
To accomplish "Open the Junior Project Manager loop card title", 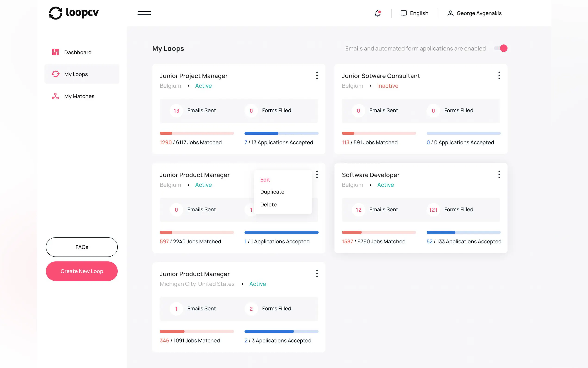I will tap(194, 76).
